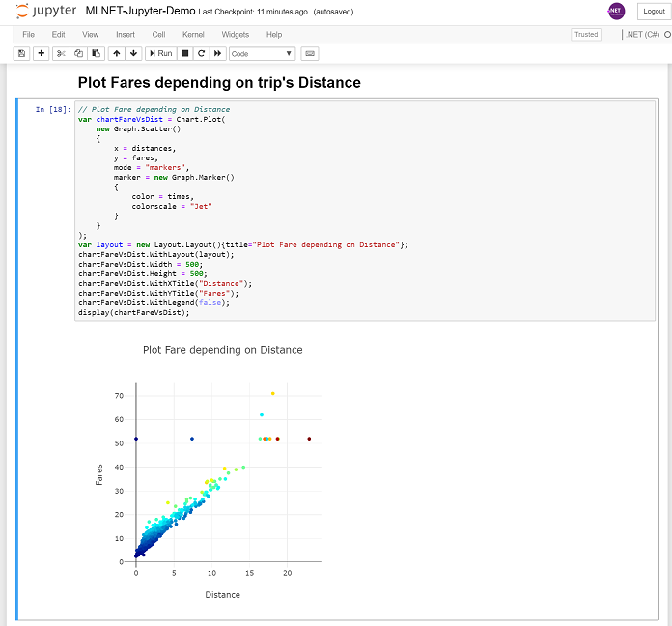This screenshot has height=626, width=672.
Task: Open the Cell menu
Action: coord(158,35)
